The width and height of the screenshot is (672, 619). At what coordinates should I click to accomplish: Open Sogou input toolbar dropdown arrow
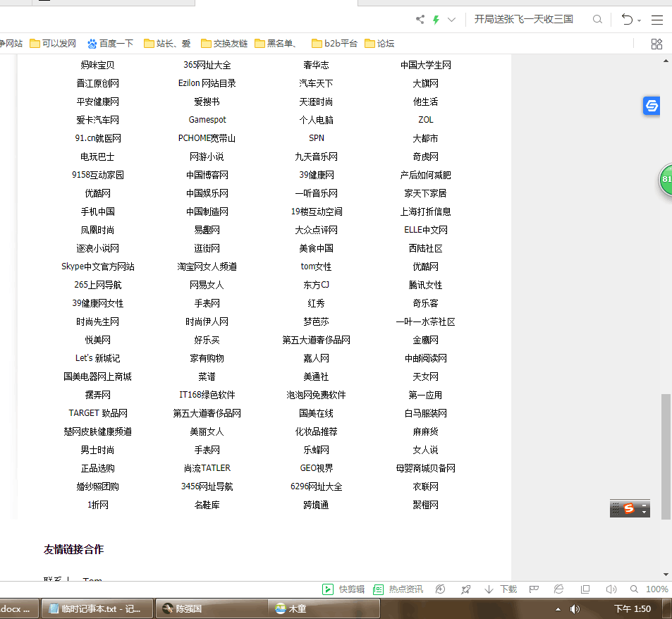coord(644,511)
